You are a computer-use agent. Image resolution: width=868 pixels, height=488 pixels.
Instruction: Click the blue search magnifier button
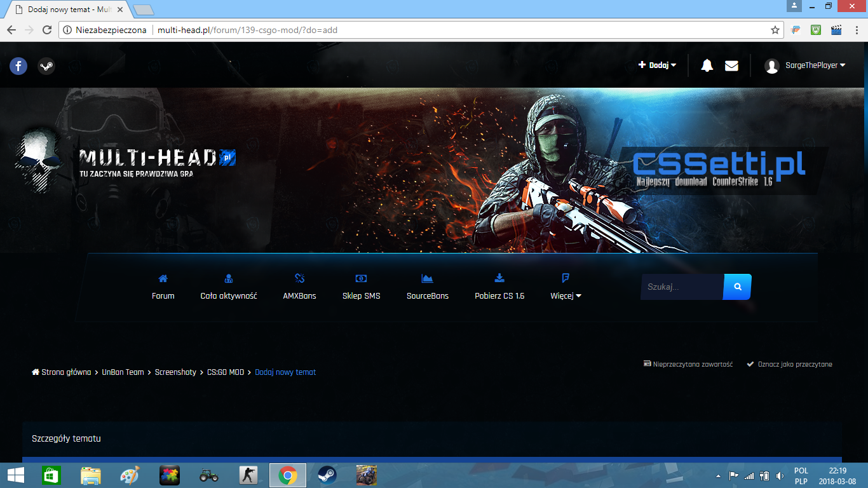point(737,287)
